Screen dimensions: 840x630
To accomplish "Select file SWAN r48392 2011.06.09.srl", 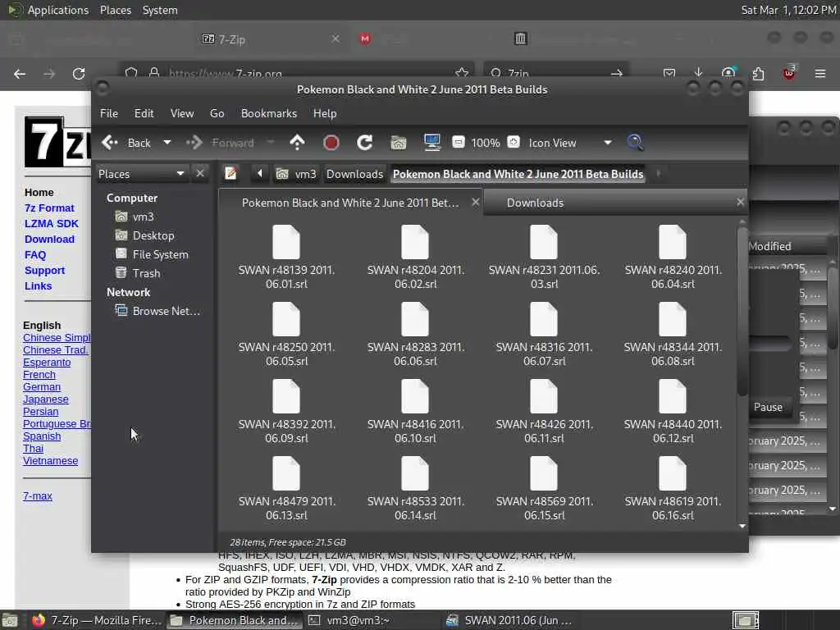I will click(286, 412).
